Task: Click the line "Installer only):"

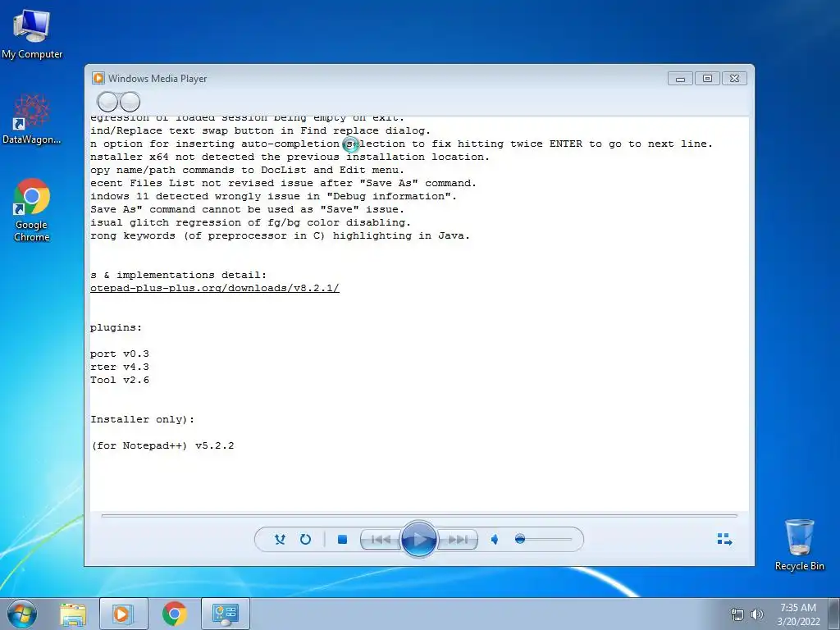Action: 143,419
